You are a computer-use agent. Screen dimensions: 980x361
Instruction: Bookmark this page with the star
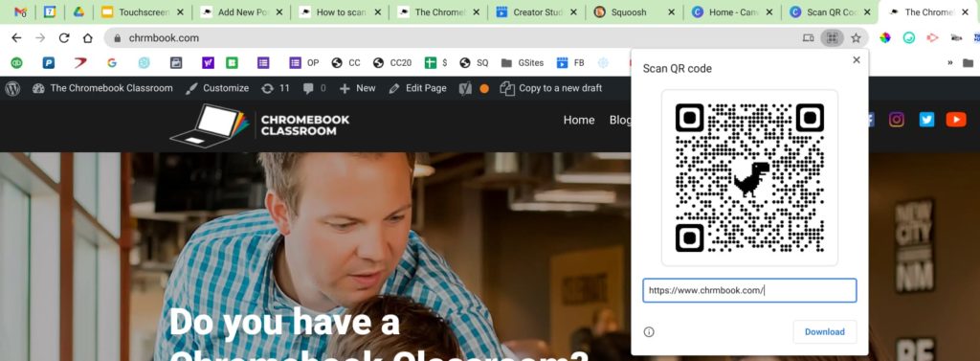(x=856, y=38)
